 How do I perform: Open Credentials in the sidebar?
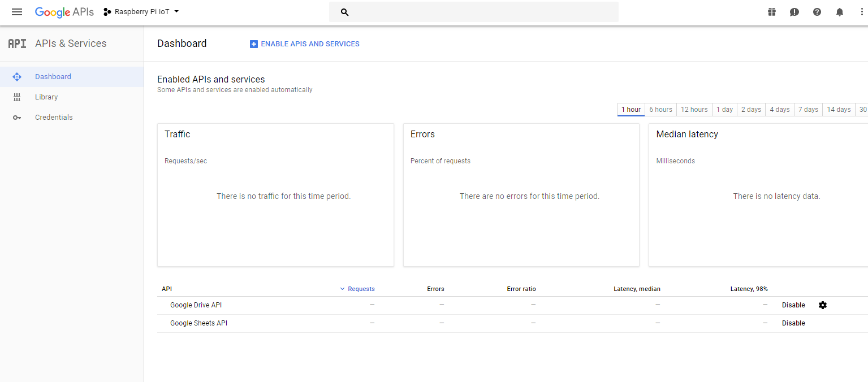pos(72,118)
